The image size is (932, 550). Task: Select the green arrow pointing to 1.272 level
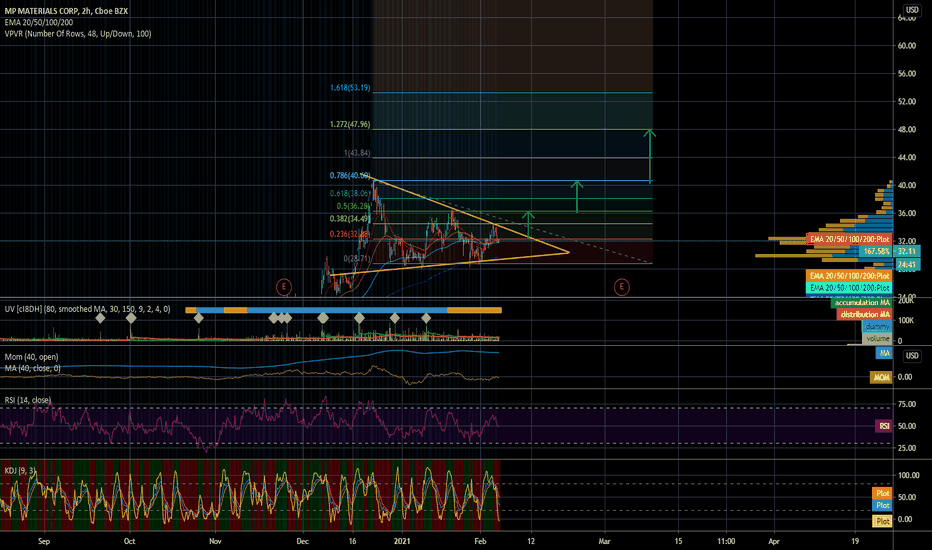coord(650,156)
